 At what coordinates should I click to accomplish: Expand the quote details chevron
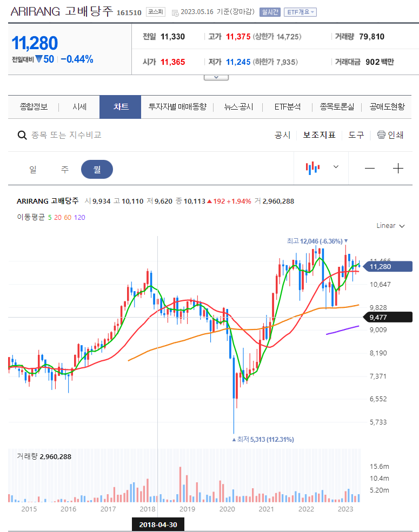tap(216, 77)
